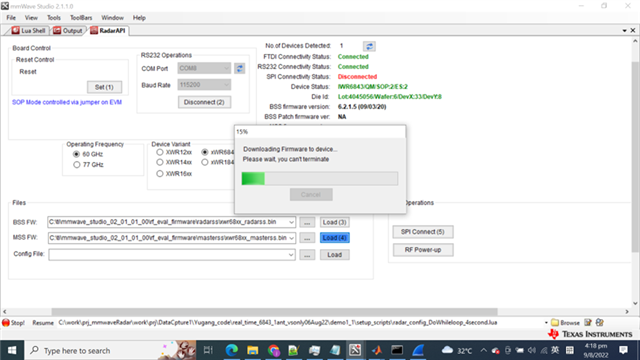The image size is (640, 360).
Task: Open the script path dropdown arrow
Action: [546, 322]
